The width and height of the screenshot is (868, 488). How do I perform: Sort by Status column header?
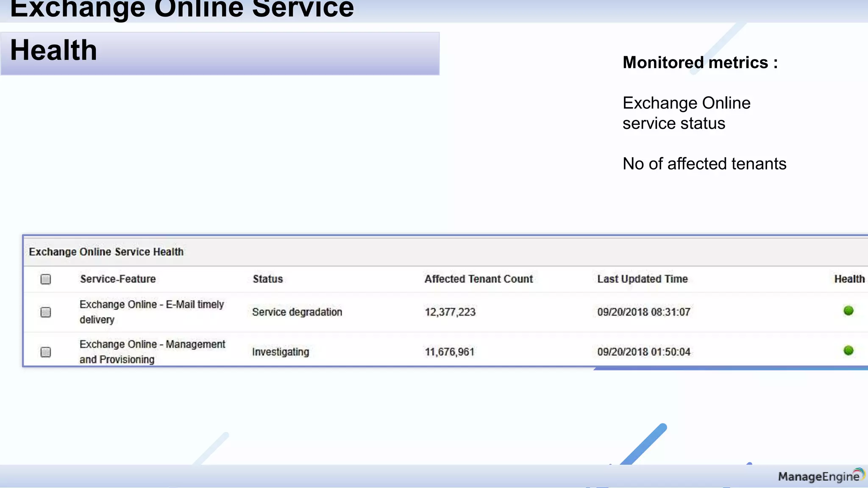coord(268,279)
